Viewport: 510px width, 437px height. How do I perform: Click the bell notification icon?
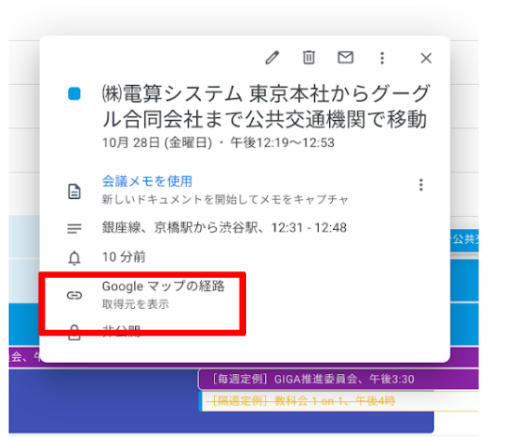[74, 258]
